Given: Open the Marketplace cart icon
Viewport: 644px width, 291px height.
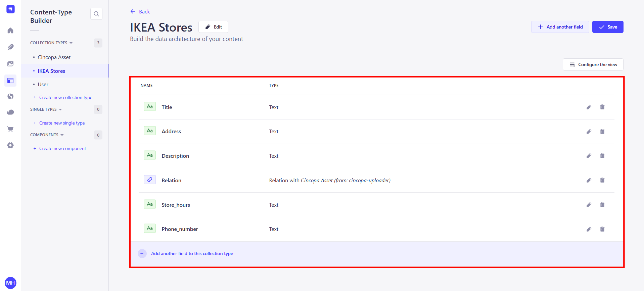Looking at the screenshot, I should pyautogui.click(x=10, y=129).
